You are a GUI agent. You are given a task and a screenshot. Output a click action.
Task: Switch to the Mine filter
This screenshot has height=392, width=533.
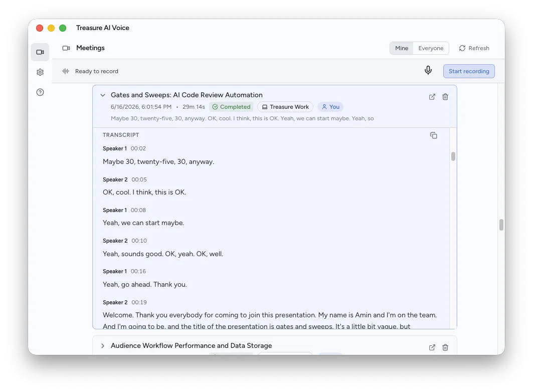[402, 48]
